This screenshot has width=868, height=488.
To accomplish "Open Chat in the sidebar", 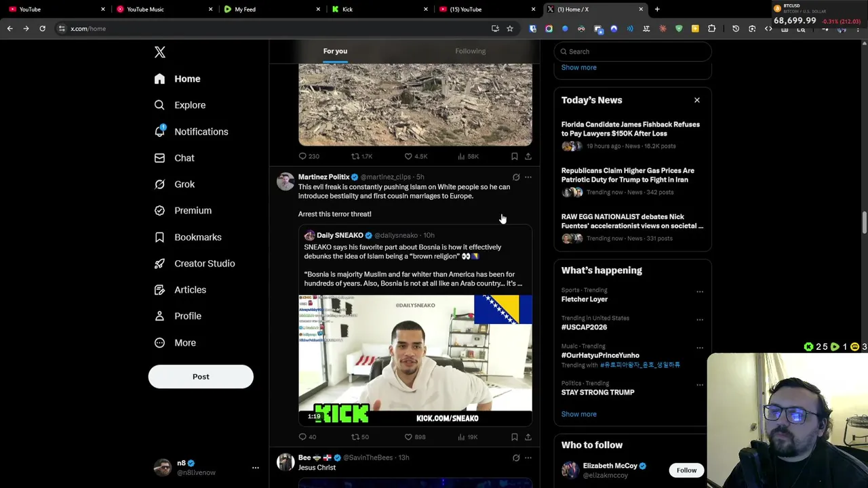I will pyautogui.click(x=174, y=158).
